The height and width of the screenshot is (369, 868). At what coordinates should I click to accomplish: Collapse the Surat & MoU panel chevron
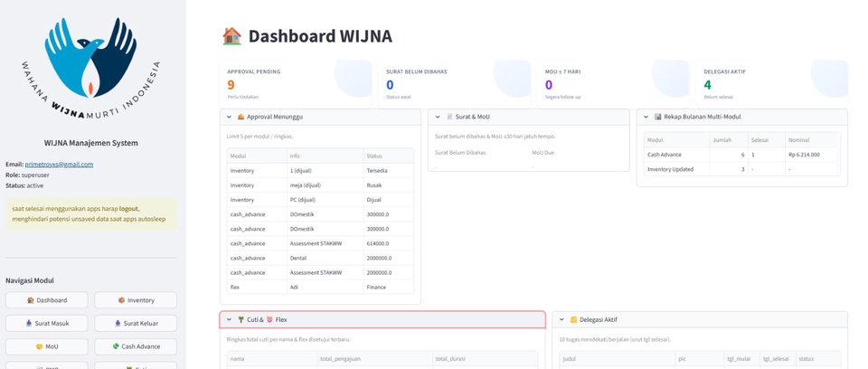tap(437, 117)
